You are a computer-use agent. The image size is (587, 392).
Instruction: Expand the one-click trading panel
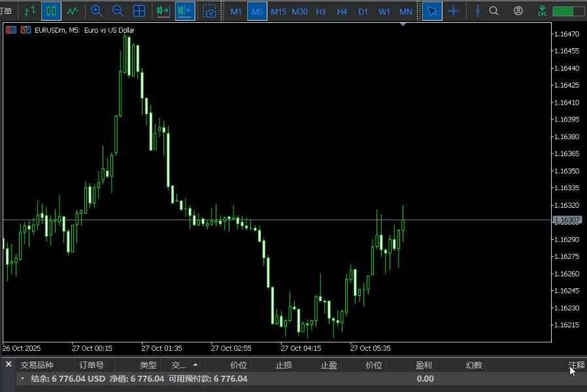click(403, 25)
